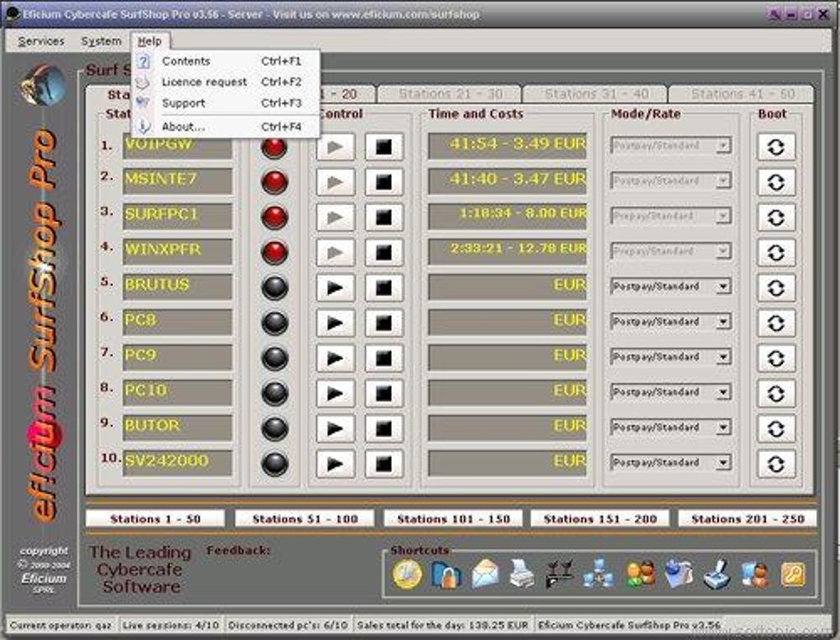Click the Stations 201 - 250 button
This screenshot has width=840, height=640.
point(747,519)
